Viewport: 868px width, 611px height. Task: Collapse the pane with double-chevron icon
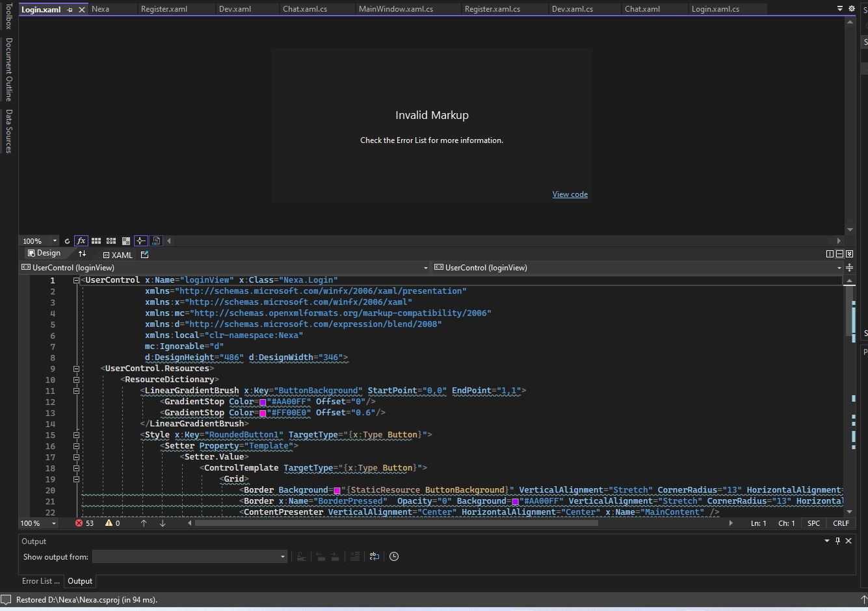tap(849, 254)
